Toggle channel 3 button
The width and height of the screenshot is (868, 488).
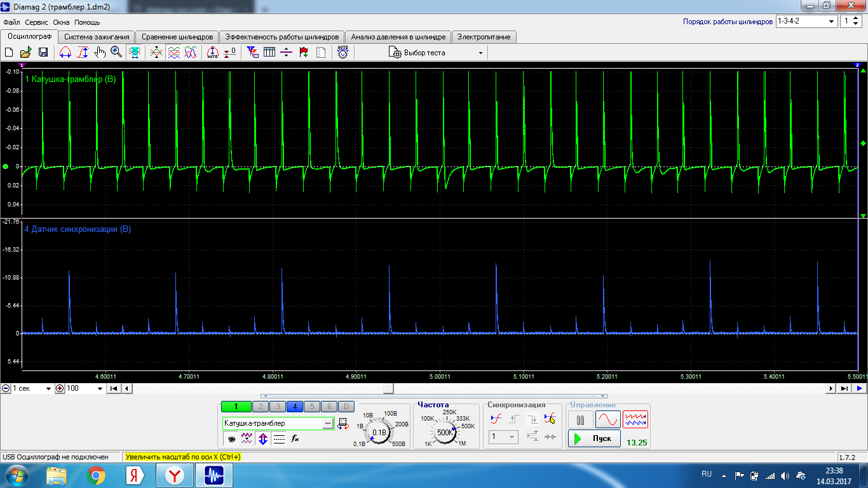coord(278,407)
